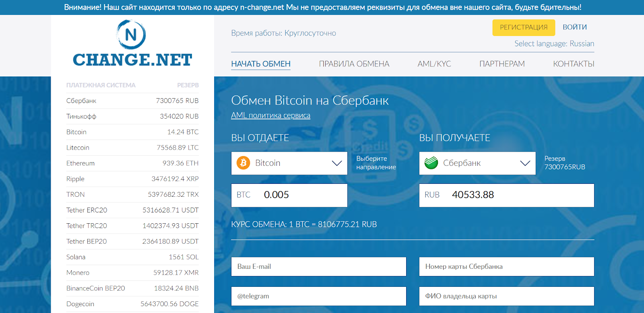Viewport: 644px width, 313px height.
Task: Click the КУРС ОБМЕНА rate text
Action: (304, 224)
